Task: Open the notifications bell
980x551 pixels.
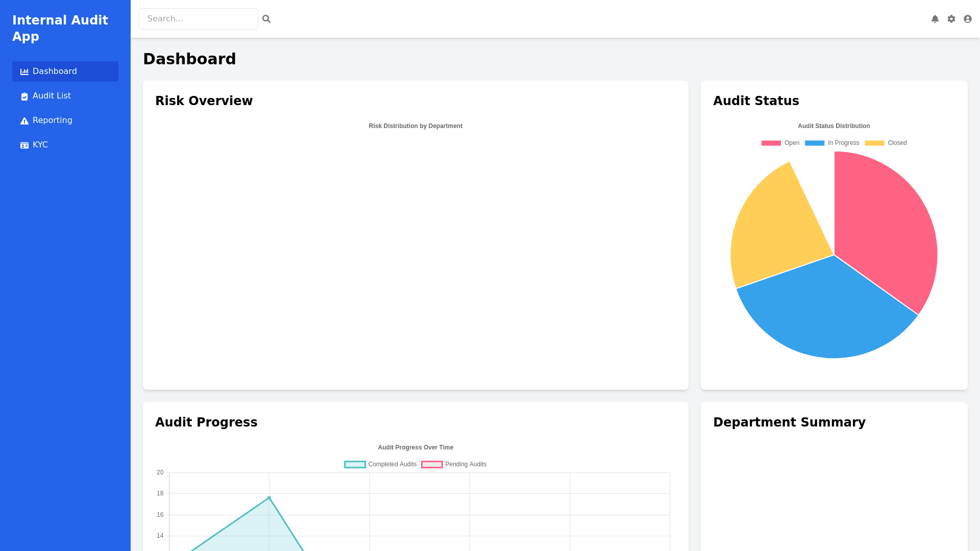Action: click(x=935, y=19)
